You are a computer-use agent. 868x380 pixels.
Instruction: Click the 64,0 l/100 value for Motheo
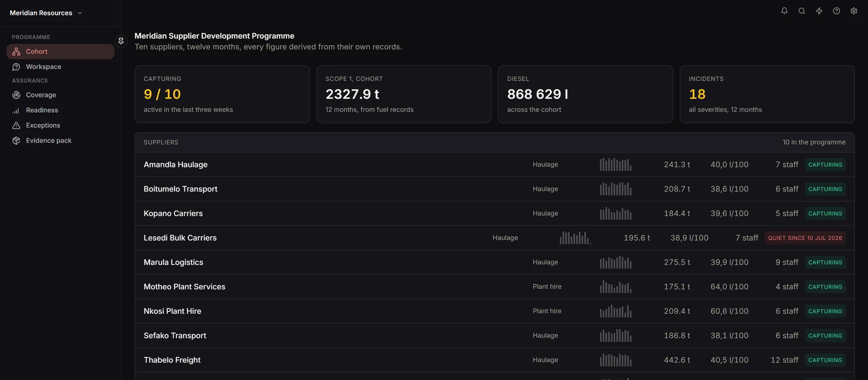coord(729,287)
